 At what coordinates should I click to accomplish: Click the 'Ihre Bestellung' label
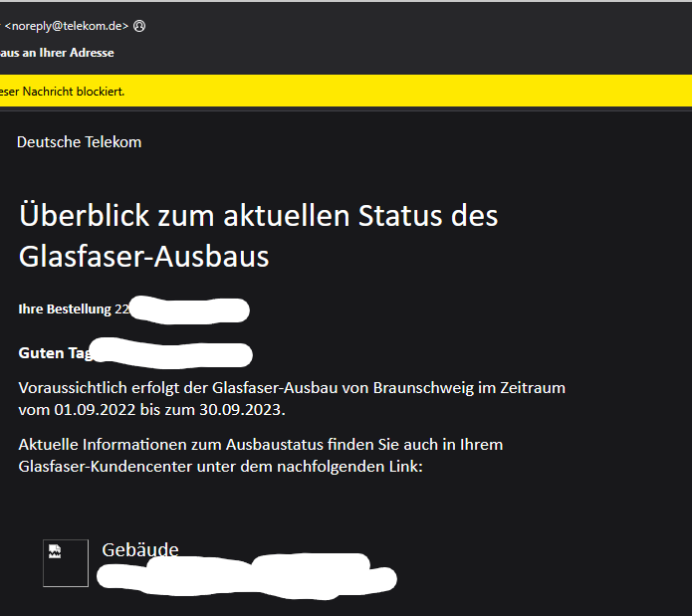(x=65, y=308)
